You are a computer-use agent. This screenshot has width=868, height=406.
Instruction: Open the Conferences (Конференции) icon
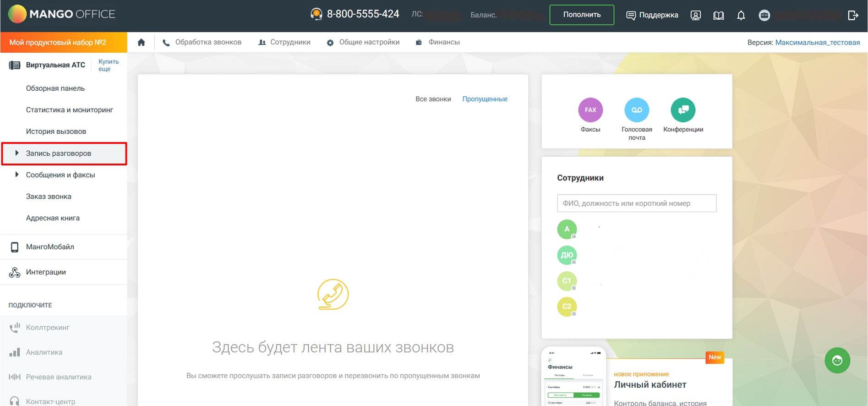[682, 110]
